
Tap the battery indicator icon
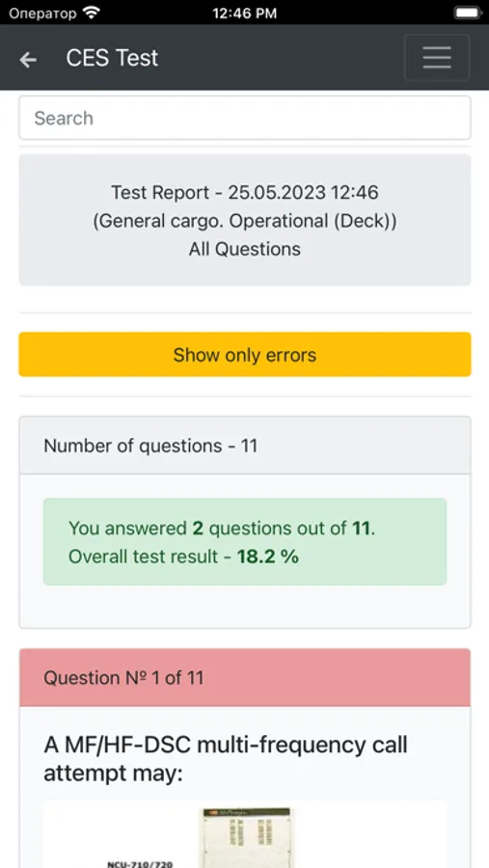pos(468,13)
